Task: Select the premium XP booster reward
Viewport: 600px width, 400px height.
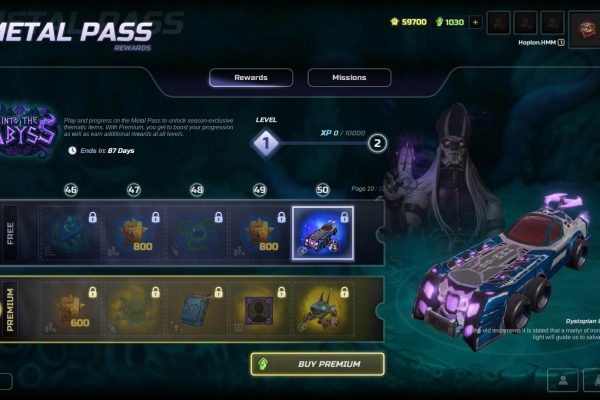Action: tap(197, 309)
